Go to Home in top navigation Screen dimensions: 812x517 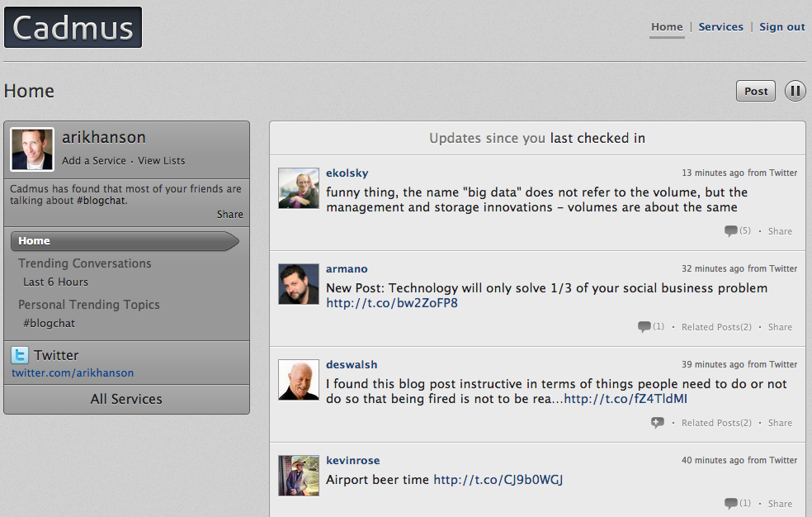[667, 27]
